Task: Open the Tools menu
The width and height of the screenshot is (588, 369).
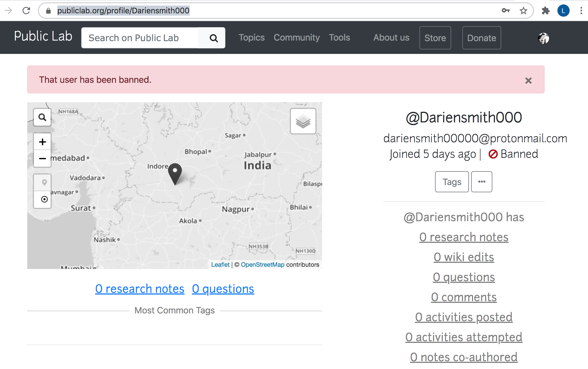Action: [339, 38]
